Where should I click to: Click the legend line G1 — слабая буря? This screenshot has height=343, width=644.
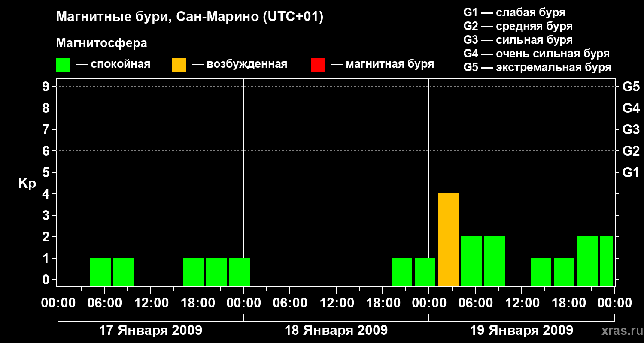[x=514, y=12]
